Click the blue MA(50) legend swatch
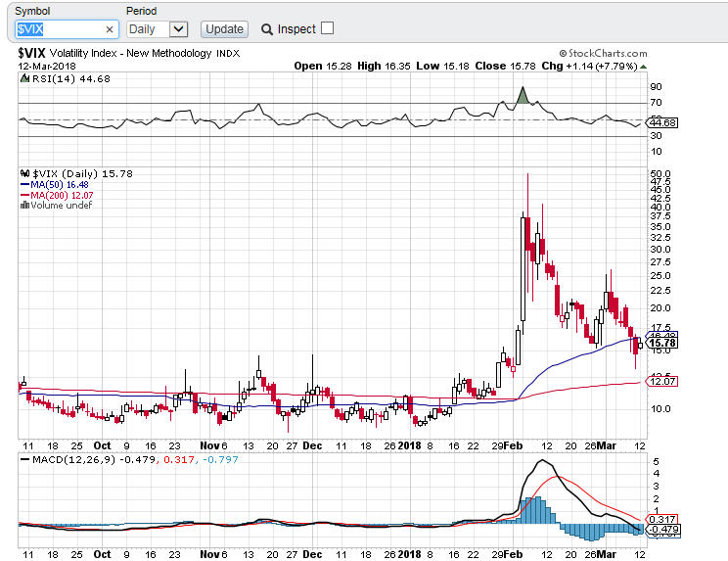 point(24,184)
